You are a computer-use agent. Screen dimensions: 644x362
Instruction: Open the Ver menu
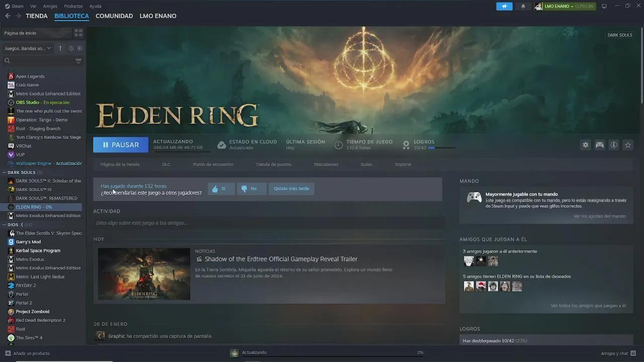coord(33,6)
